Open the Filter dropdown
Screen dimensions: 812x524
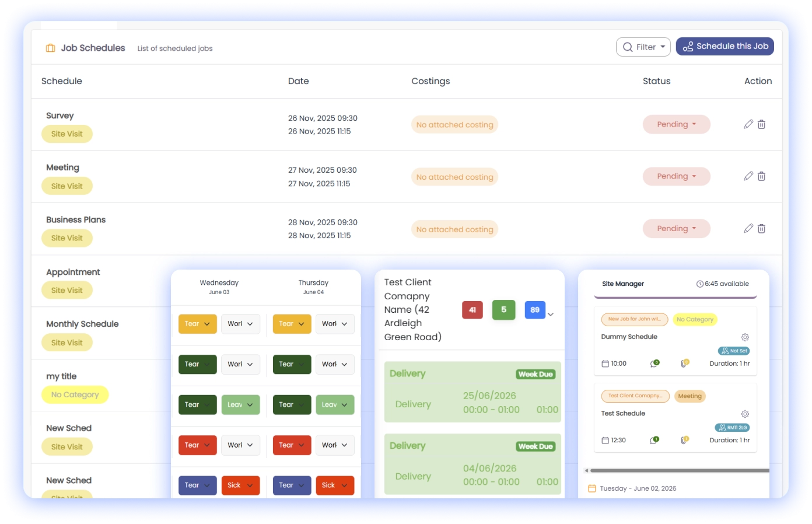tap(643, 47)
